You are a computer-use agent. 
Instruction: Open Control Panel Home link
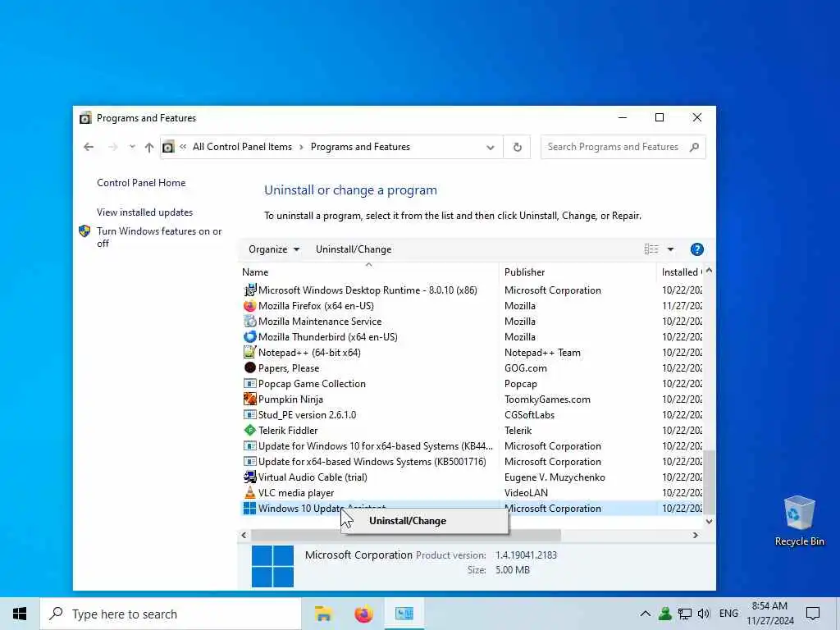tap(141, 183)
